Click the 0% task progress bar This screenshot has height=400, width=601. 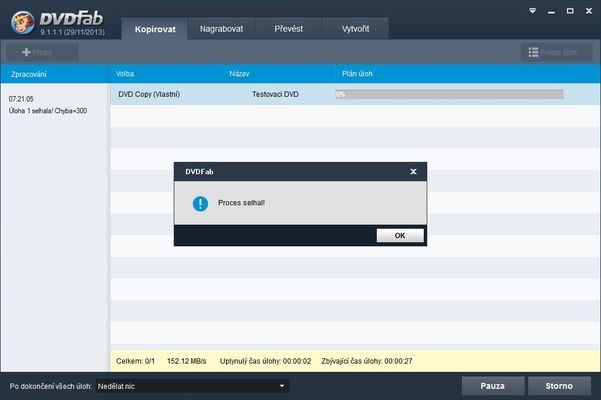pyautogui.click(x=449, y=94)
